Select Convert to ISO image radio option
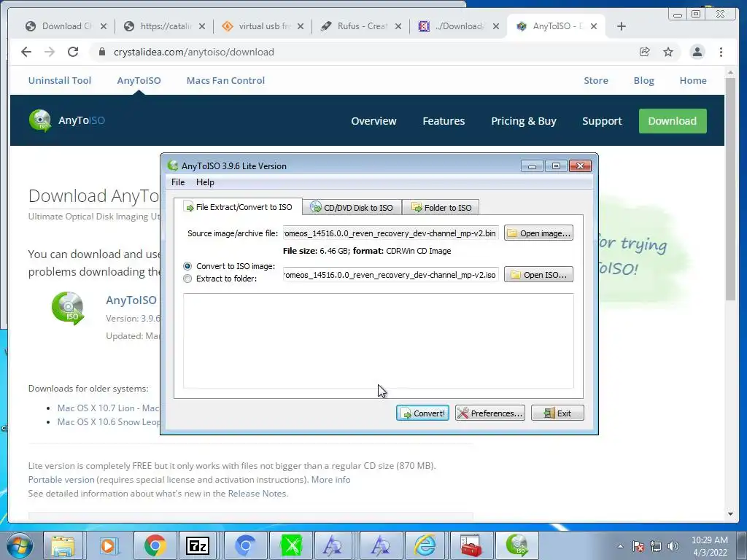Viewport: 747px width, 560px height. [x=187, y=266]
